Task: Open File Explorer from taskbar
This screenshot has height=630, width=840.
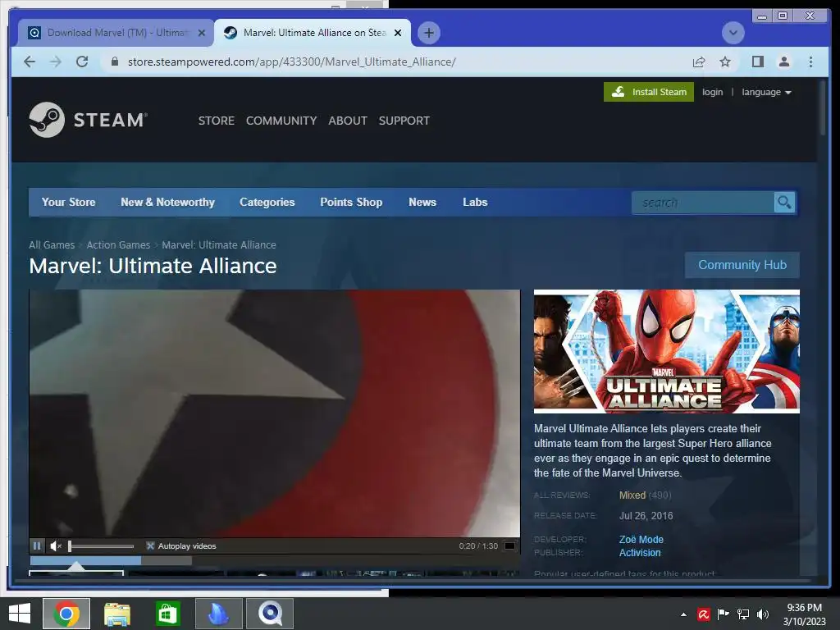Action: point(116,614)
